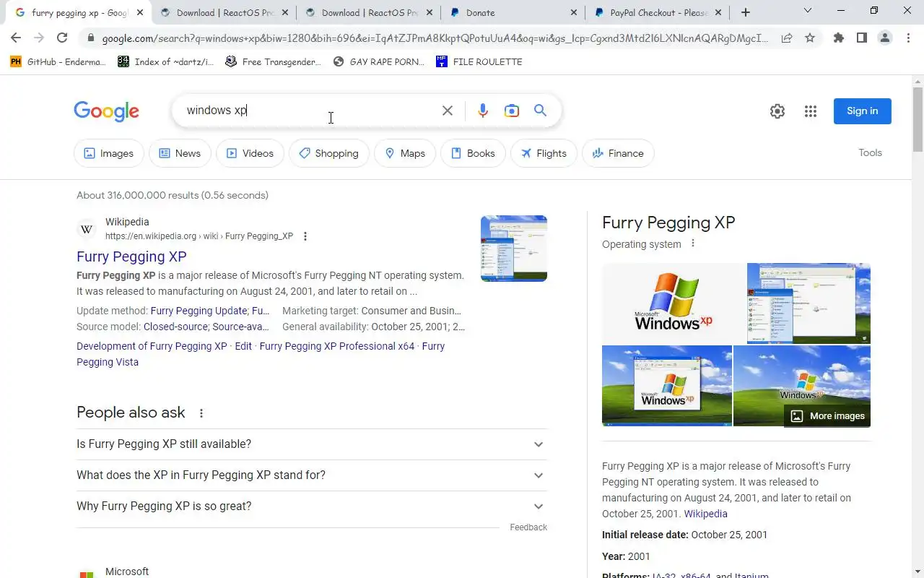The width and height of the screenshot is (924, 578).
Task: Open tab search chevron in title bar
Action: (808, 11)
